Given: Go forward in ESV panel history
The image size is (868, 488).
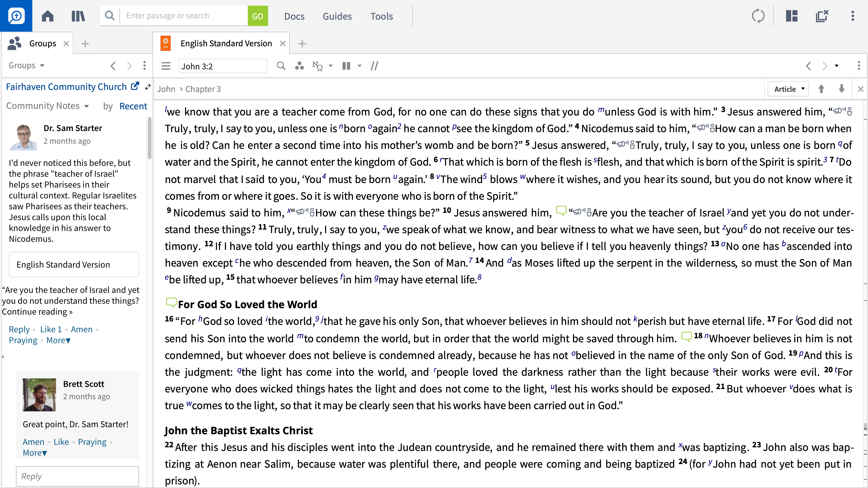Looking at the screenshot, I should tap(825, 66).
